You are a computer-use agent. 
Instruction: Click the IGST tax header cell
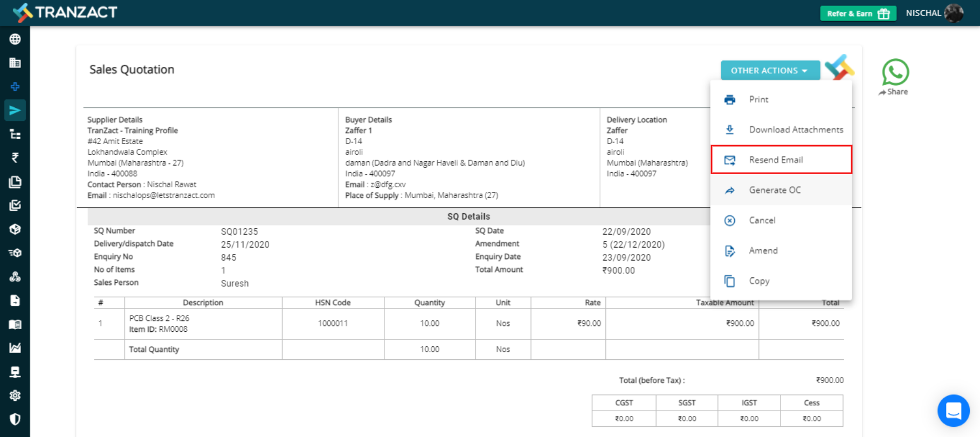pyautogui.click(x=749, y=402)
